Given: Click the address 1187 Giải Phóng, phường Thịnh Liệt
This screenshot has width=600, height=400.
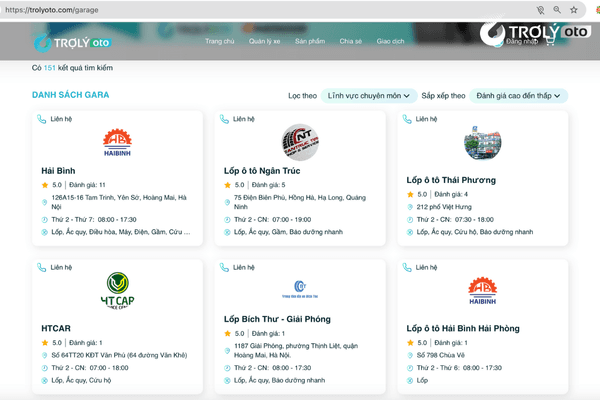Looking at the screenshot, I should click(296, 351).
